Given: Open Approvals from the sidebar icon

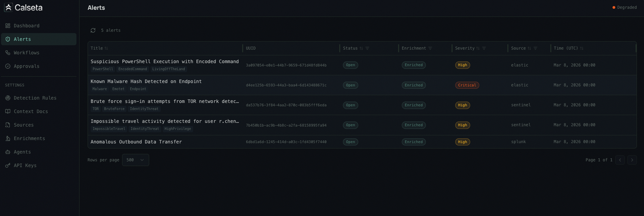Looking at the screenshot, I should (7, 66).
